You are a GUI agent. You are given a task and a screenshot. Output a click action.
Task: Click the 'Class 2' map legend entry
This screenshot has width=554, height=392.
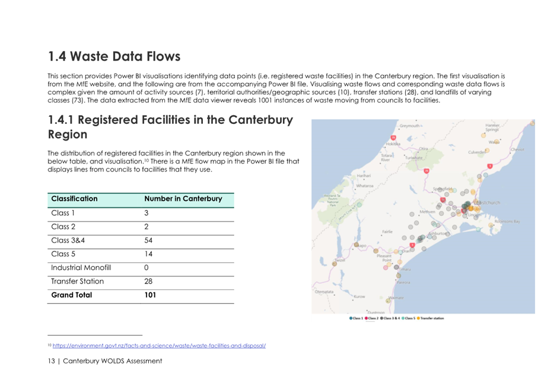coord(371,318)
